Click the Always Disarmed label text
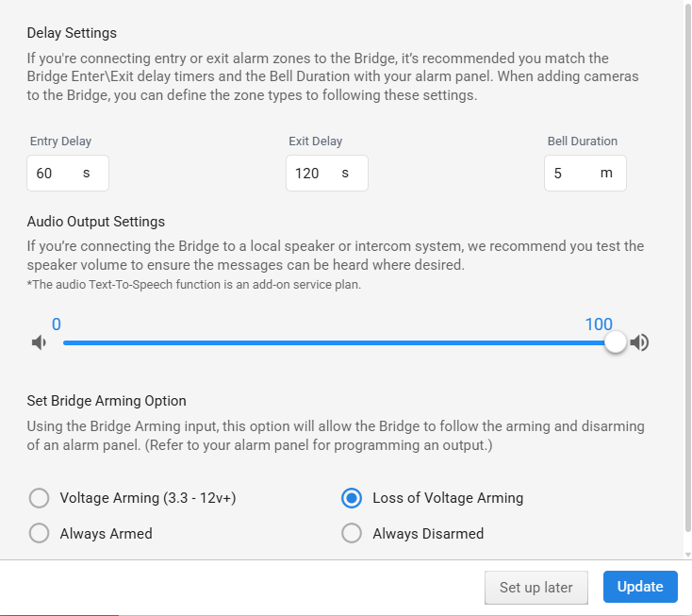The height and width of the screenshot is (616, 692). pyautogui.click(x=428, y=533)
